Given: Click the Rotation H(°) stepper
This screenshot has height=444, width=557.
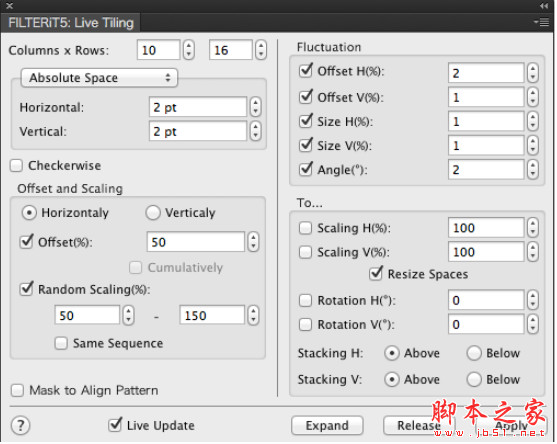Looking at the screenshot, I should [x=532, y=300].
